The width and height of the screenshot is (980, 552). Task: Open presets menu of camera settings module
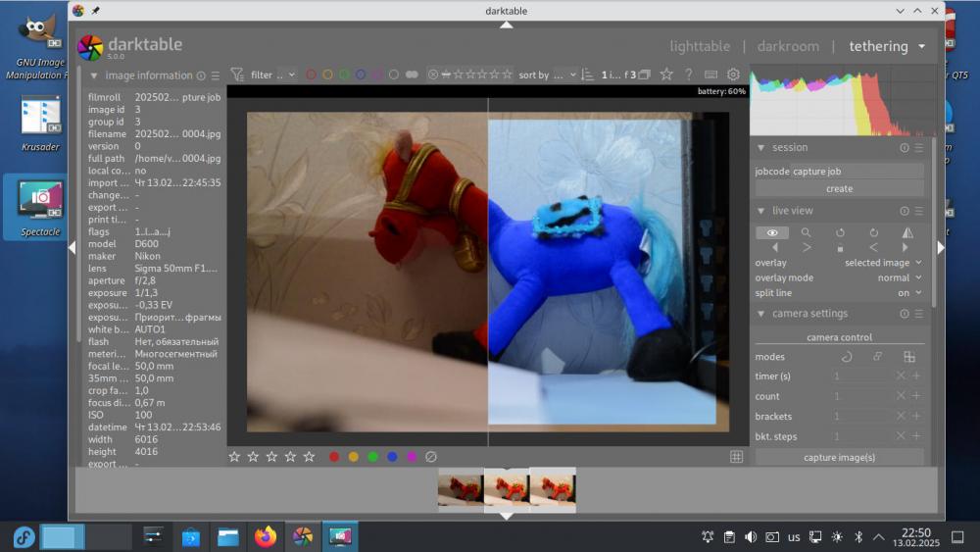pos(919,314)
